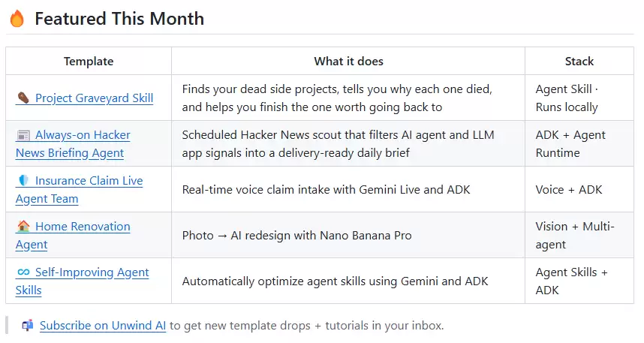Select the Featured This Month heading
Image resolution: width=644 pixels, height=343 pixels.
coord(119,19)
